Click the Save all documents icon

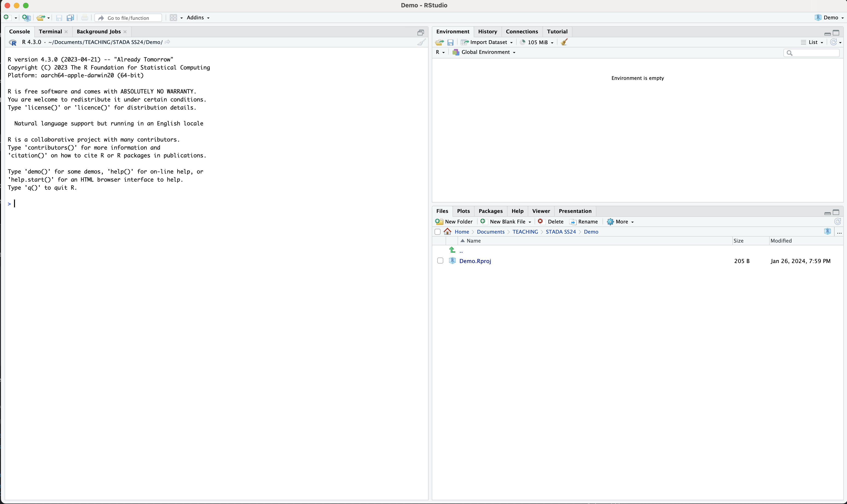[70, 18]
